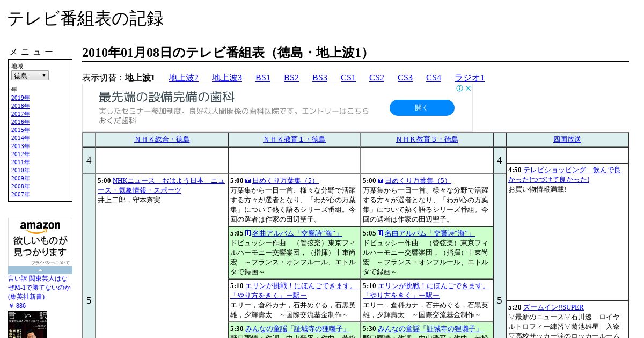Image resolution: width=644 pixels, height=338 pixels.
Task: Click the 井上二郎, 守本奈実 presenter text
Action: [129, 200]
